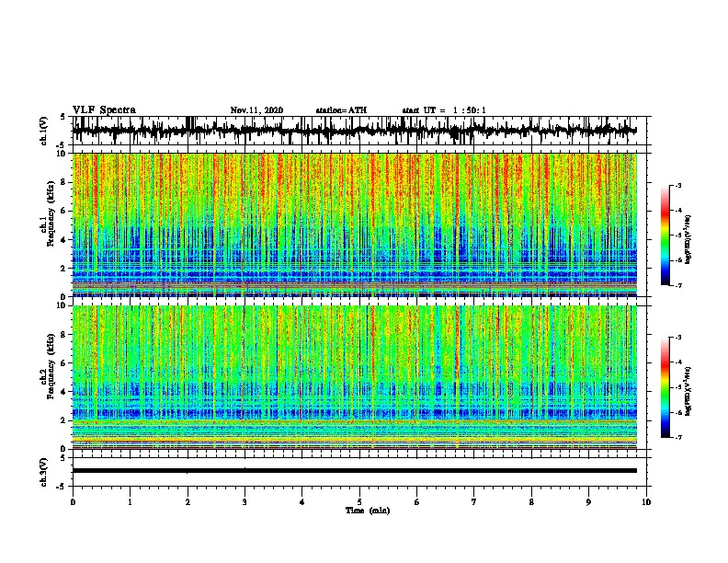Image resolution: width=728 pixels, height=563 pixels.
Task: Click time axis tick label "8"
Action: (531, 502)
